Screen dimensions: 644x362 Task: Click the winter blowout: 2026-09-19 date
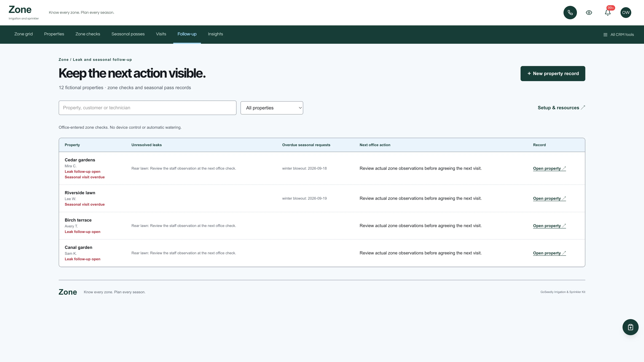(304, 198)
